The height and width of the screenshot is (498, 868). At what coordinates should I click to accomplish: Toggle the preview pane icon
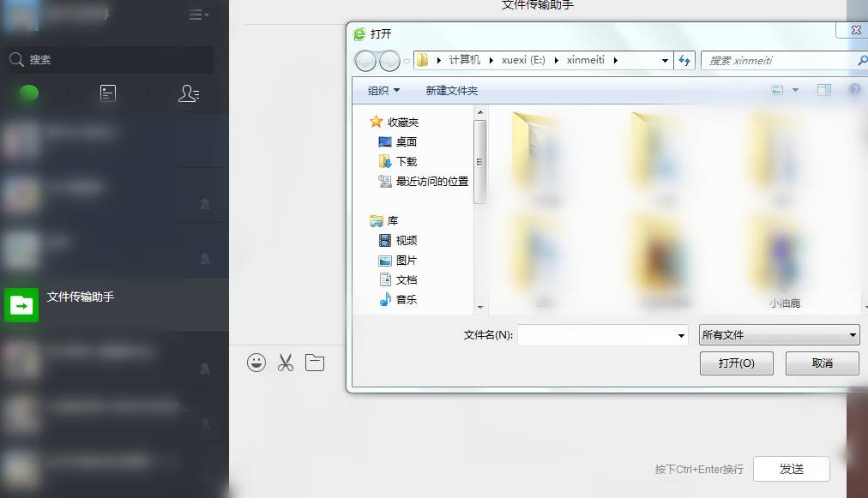[824, 90]
